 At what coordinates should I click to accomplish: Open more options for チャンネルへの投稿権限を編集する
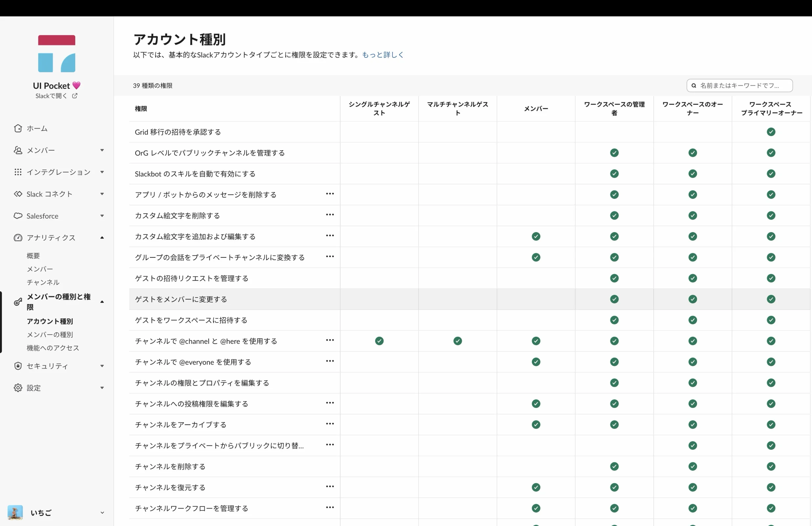[x=330, y=403]
